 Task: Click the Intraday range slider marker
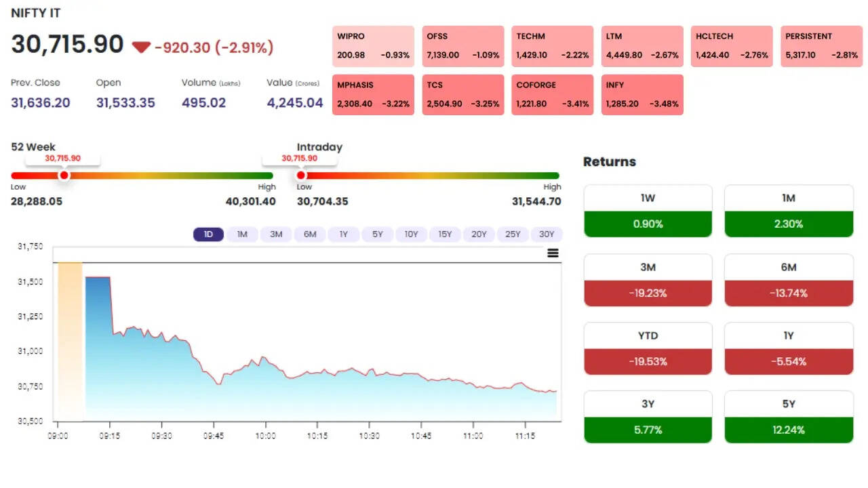[x=301, y=176]
